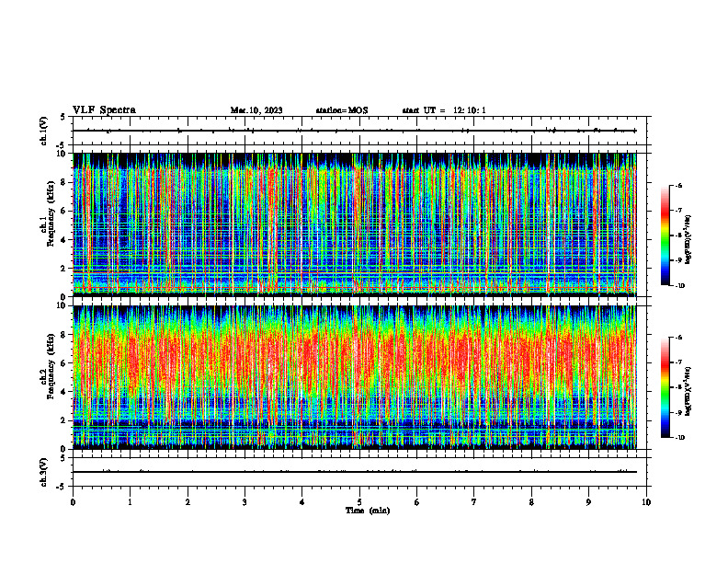This screenshot has height=563, width=728.
Task: Click the -6 label on ch.1 color scale
Action: click(x=678, y=185)
